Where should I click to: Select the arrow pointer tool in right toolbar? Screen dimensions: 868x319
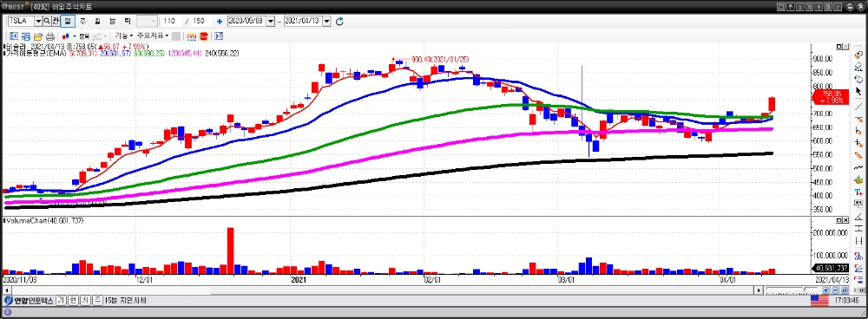click(858, 91)
